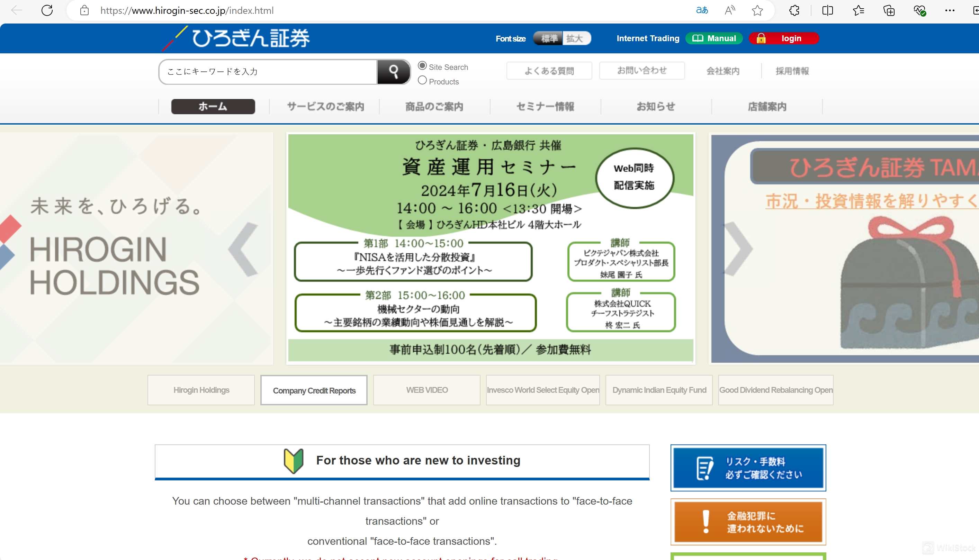Click the よくある質問 button
This screenshot has width=979, height=560.
(x=549, y=71)
